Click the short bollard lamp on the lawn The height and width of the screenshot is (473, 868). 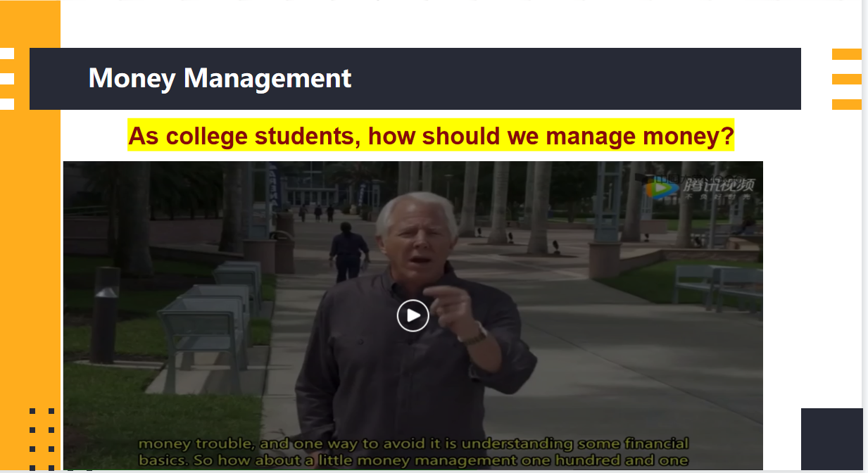pyautogui.click(x=106, y=315)
